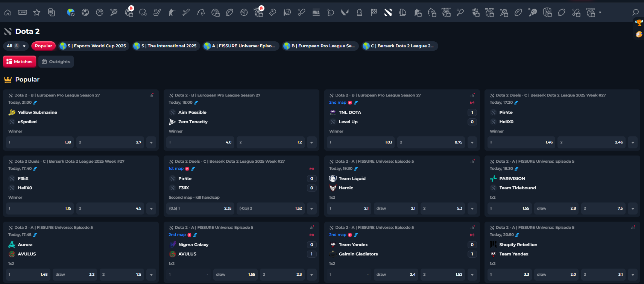The height and width of the screenshot is (284, 644).
Task: Go to the Home icon
Action: point(8,12)
